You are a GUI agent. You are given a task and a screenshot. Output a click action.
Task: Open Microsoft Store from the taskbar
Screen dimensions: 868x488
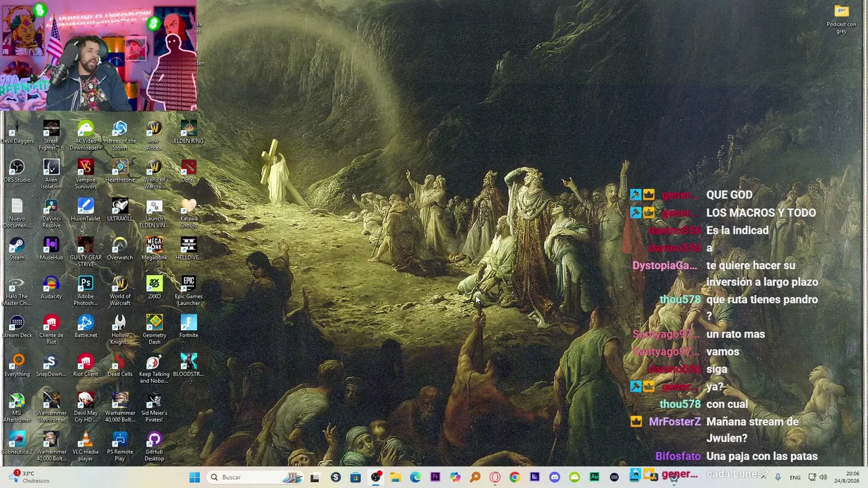pyautogui.click(x=355, y=477)
